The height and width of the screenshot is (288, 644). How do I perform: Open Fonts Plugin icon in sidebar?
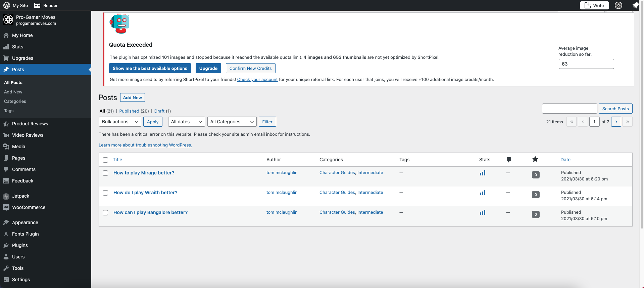6,234
